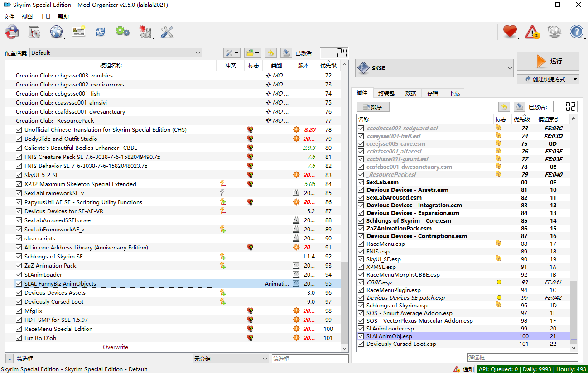This screenshot has height=373, width=588.
Task: Click create backup icon above mod list
Action: point(286,53)
